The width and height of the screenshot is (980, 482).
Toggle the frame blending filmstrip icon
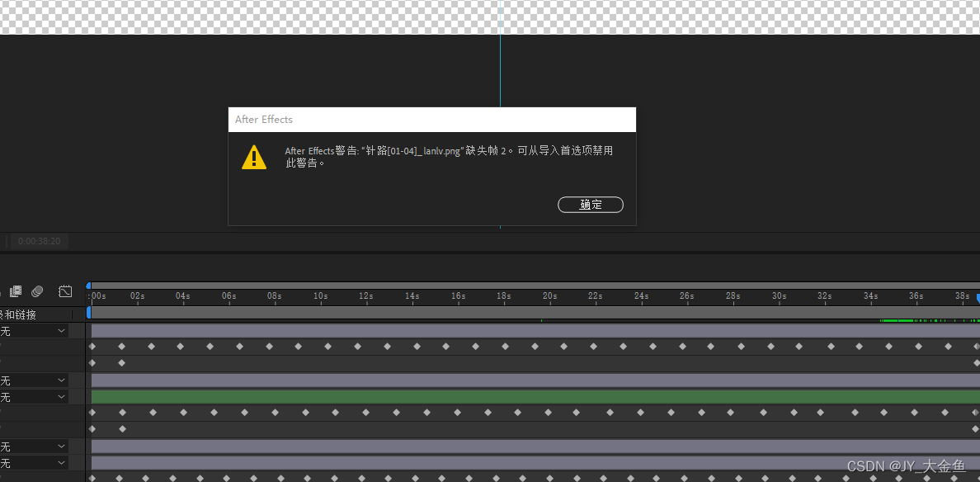pyautogui.click(x=16, y=291)
